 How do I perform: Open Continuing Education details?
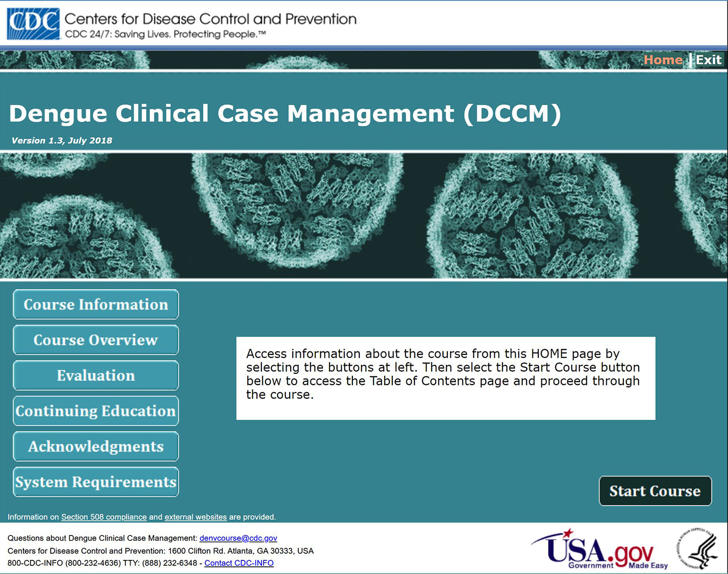(x=96, y=411)
